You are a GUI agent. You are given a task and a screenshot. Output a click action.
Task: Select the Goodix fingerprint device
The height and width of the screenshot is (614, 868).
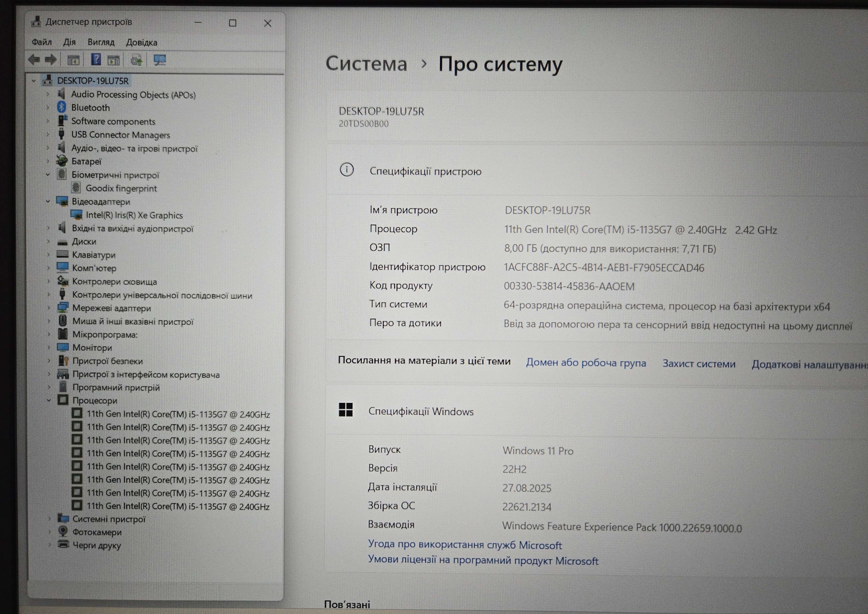pos(121,188)
